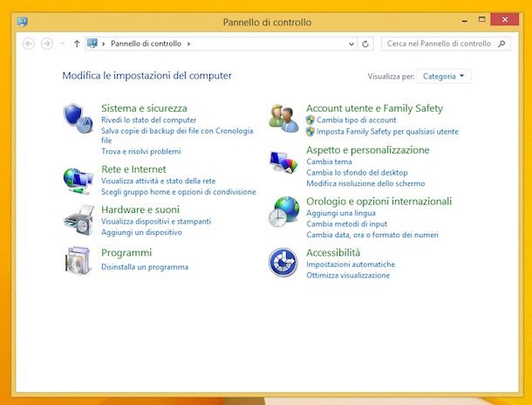Click Ottimizza visualizzazione

click(x=348, y=275)
